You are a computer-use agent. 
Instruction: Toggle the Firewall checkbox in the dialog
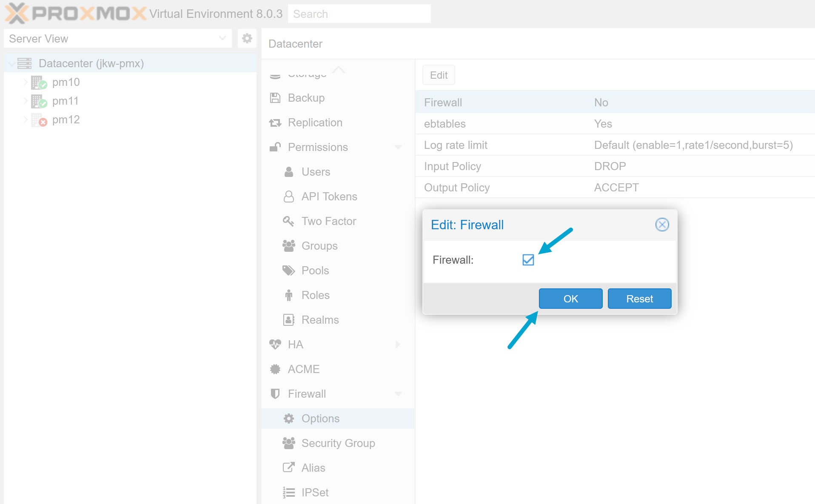528,260
